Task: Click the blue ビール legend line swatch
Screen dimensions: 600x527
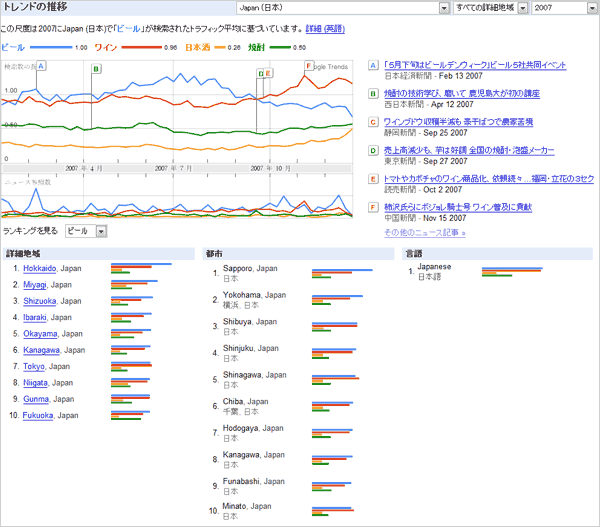Action: click(51, 47)
